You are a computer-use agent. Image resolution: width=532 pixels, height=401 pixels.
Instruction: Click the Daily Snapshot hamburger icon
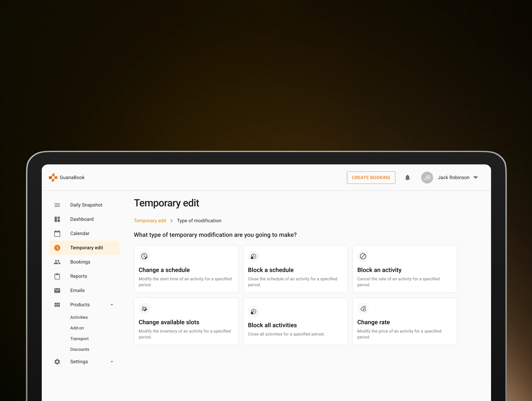pos(57,205)
